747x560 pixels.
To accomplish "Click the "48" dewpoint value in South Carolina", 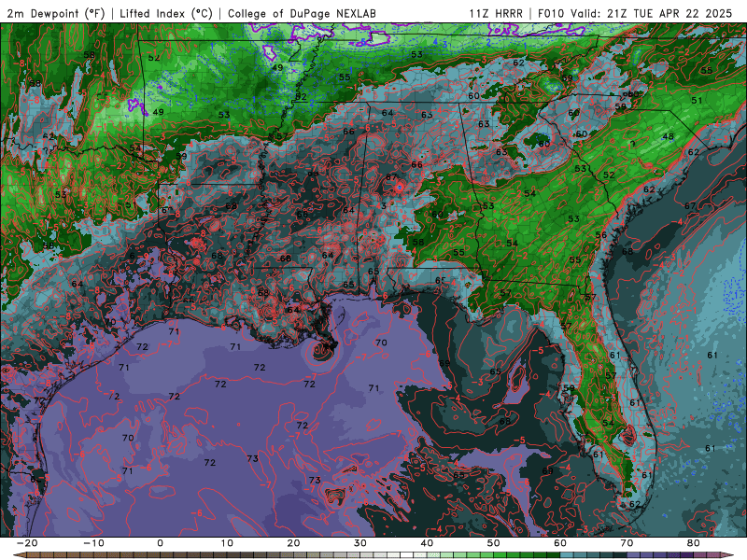I will pos(669,136).
